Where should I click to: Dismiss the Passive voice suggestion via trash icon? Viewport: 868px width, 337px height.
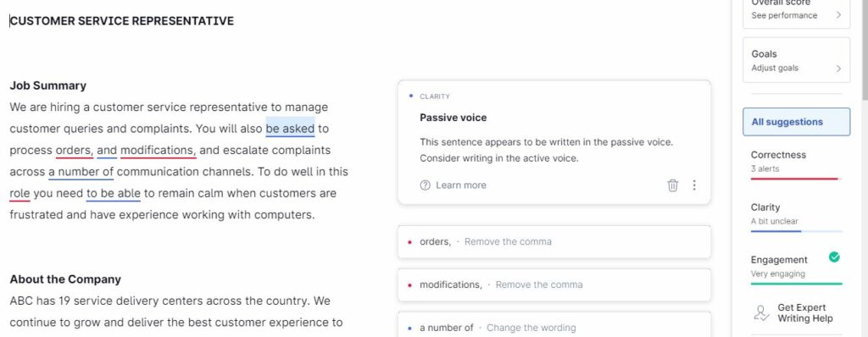click(672, 185)
